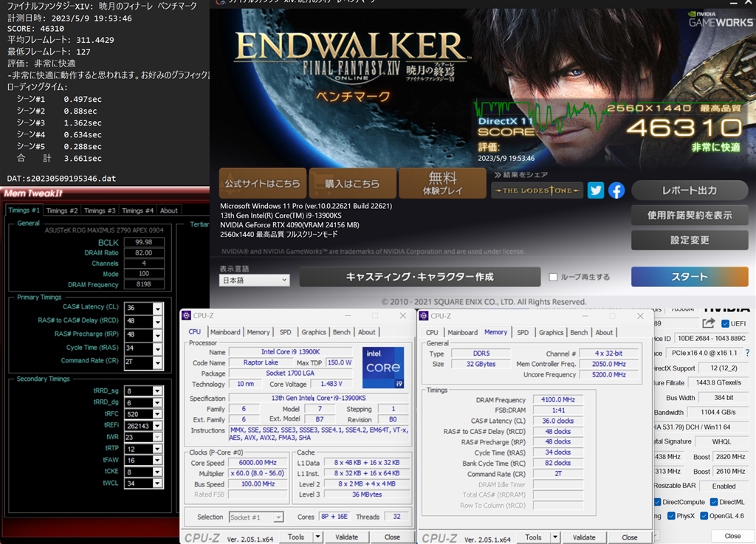756x544 pixels.
Task: Toggle DirectML checkbox in GPU-Z
Action: pos(714,502)
